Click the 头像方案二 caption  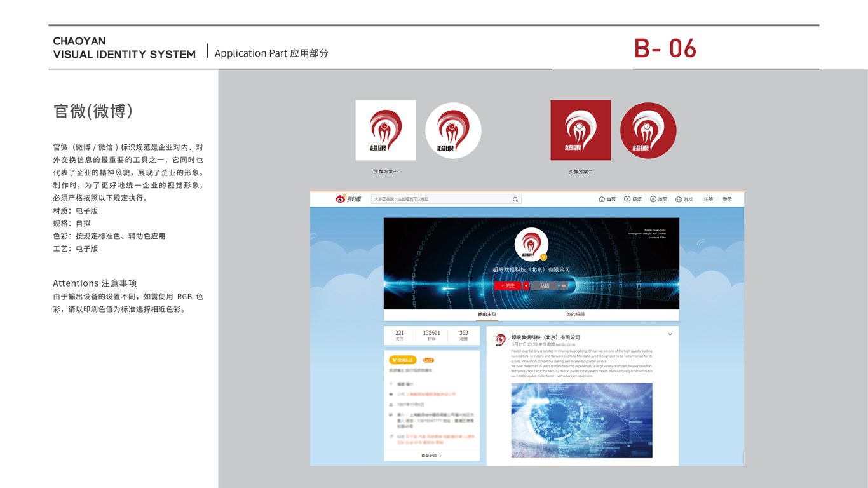[581, 172]
